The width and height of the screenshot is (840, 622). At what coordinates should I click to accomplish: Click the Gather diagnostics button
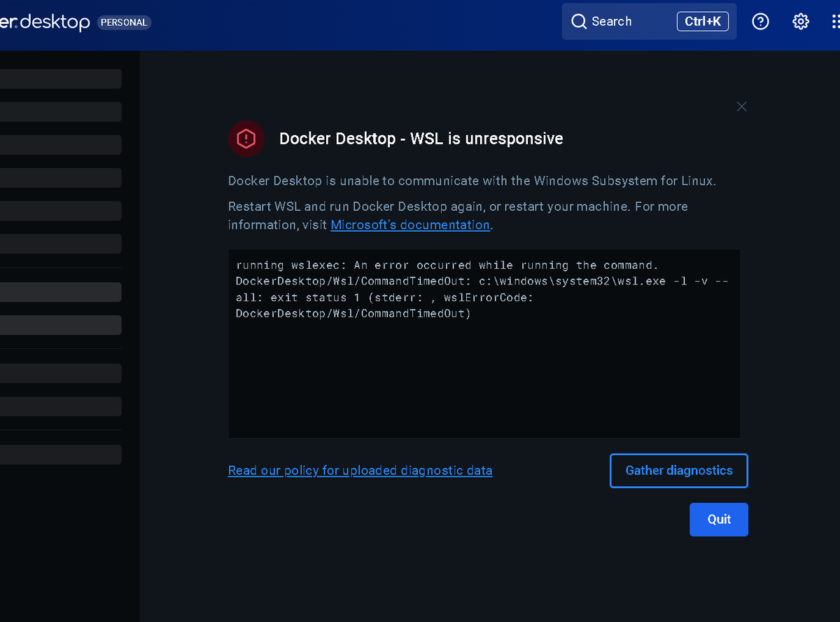[679, 471]
